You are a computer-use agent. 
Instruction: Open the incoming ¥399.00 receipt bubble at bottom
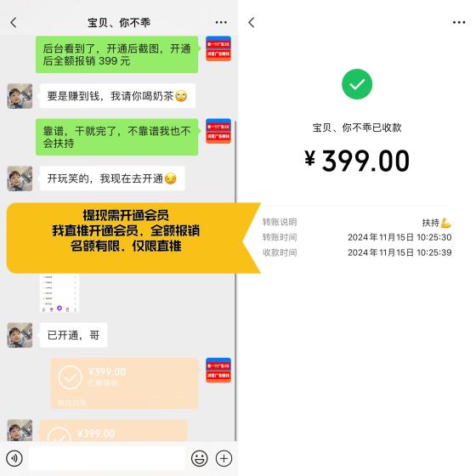[x=114, y=430]
